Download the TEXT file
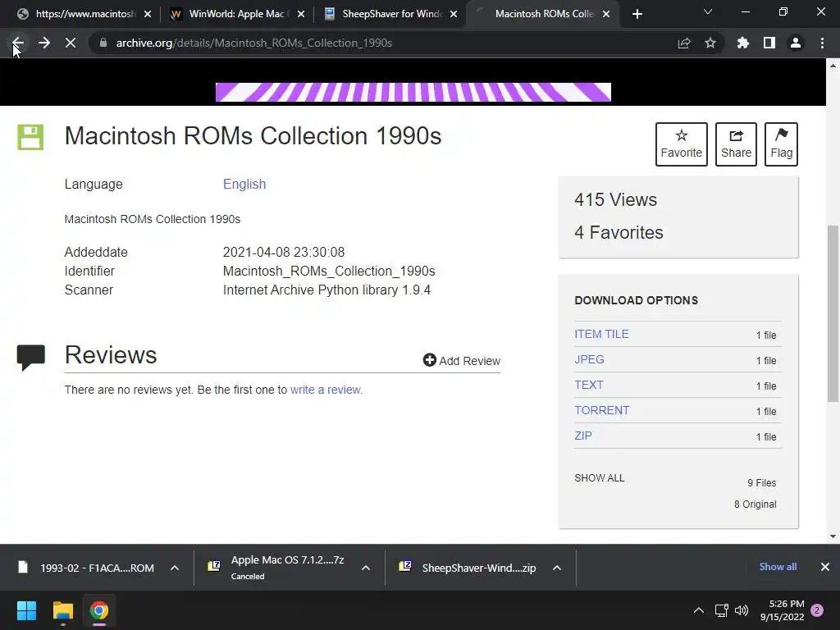Screen dimensions: 840x630 pos(589,385)
